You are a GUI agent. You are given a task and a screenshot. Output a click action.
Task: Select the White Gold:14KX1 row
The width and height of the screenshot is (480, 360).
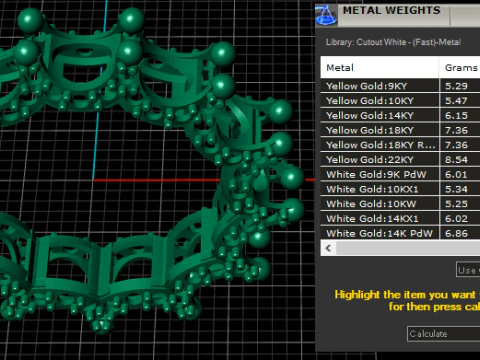(400, 218)
